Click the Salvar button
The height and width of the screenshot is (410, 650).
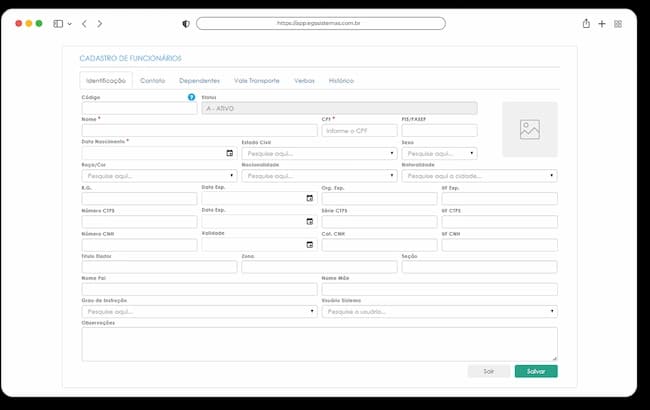coord(536,371)
